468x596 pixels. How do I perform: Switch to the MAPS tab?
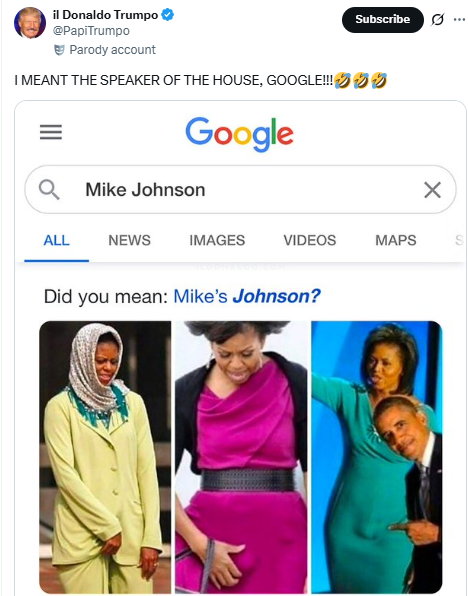tap(396, 240)
